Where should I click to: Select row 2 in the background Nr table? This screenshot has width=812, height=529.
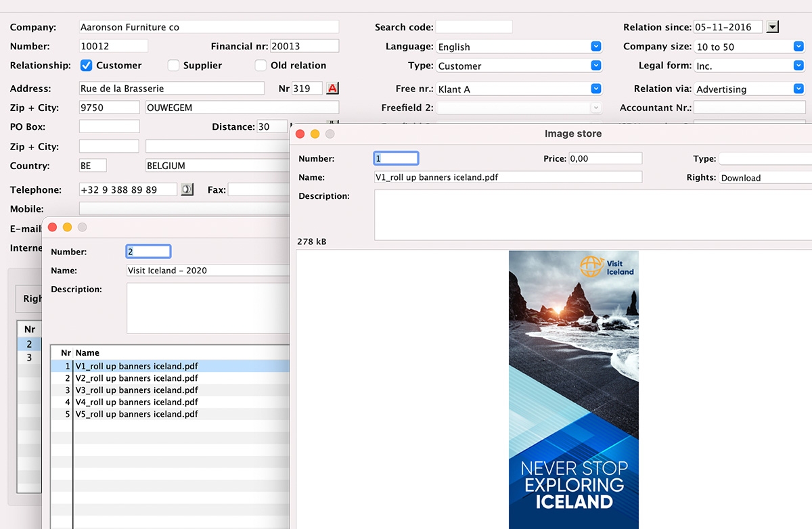[29, 344]
